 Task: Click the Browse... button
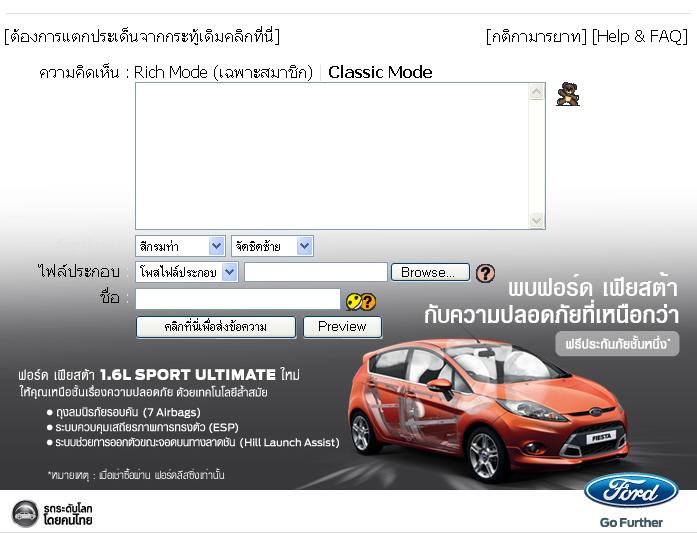[x=430, y=272]
